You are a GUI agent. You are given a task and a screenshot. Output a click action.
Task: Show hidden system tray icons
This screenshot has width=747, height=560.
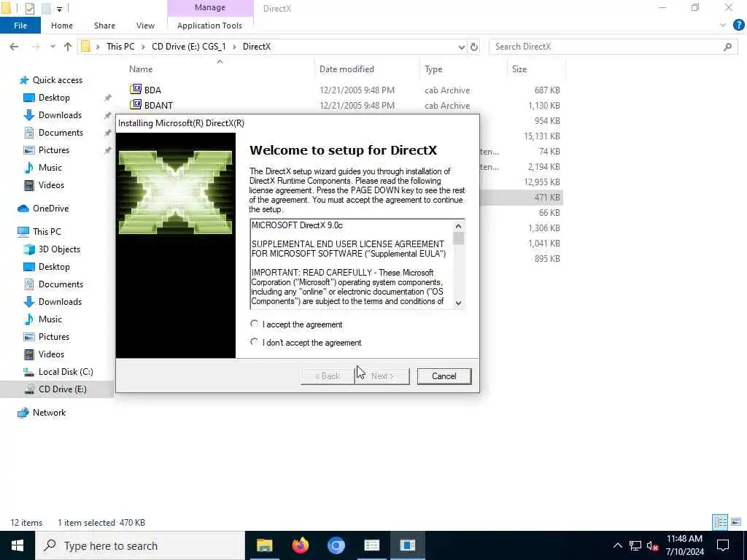coord(617,545)
